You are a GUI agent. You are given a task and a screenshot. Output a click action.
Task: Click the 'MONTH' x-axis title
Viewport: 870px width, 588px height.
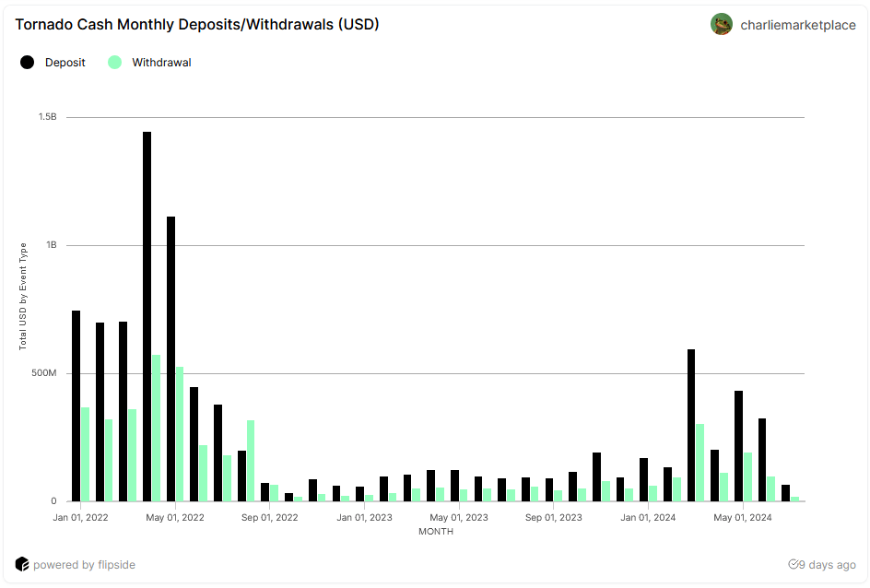point(436,532)
